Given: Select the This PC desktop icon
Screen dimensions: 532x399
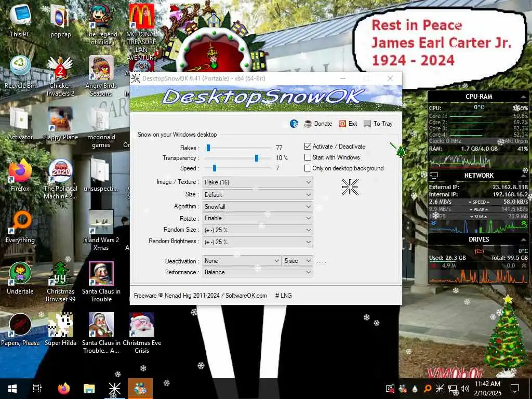Looking at the screenshot, I should 20,21.
